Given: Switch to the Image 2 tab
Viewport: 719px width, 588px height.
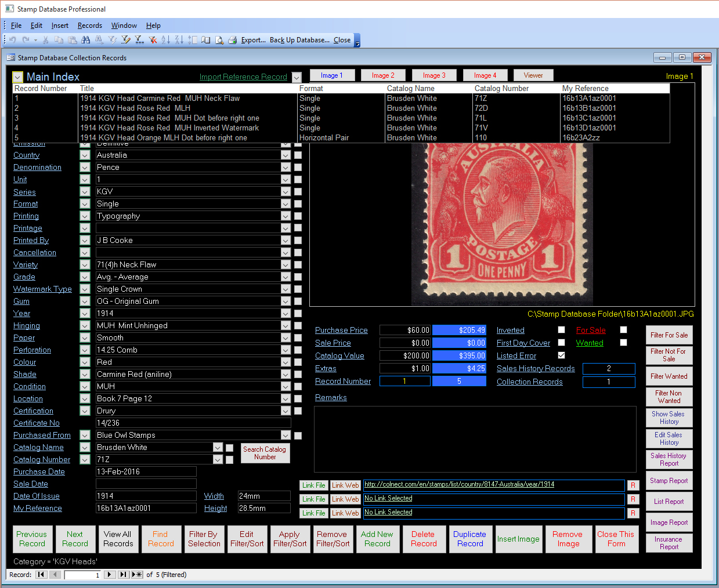Looking at the screenshot, I should (383, 75).
